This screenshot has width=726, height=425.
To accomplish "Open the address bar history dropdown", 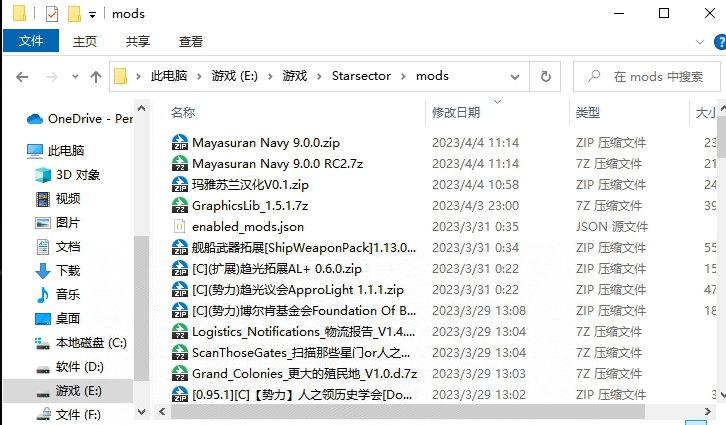I will (x=518, y=76).
